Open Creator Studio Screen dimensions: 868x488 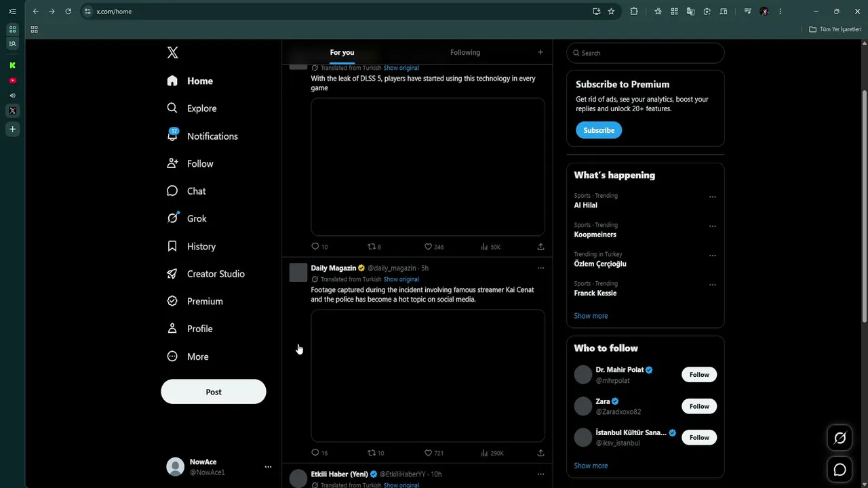pos(206,274)
